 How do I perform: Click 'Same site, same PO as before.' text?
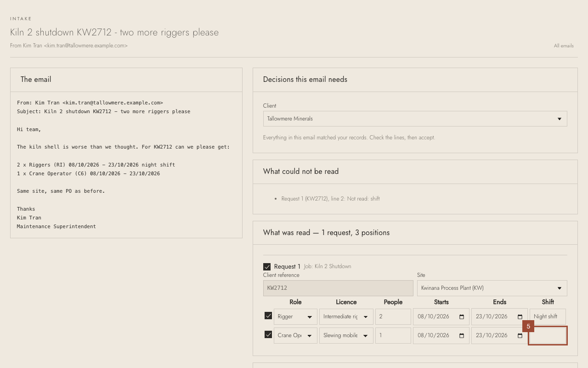[61, 191]
